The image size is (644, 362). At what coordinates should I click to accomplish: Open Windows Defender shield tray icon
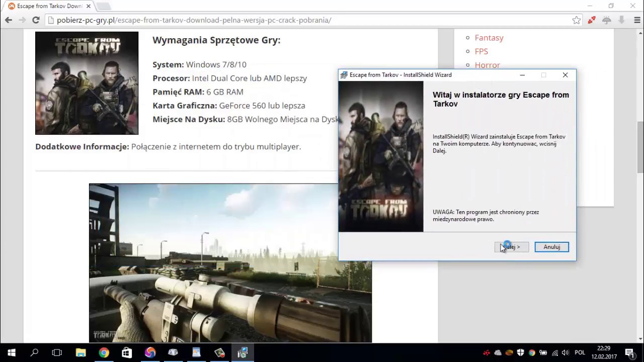(x=521, y=352)
